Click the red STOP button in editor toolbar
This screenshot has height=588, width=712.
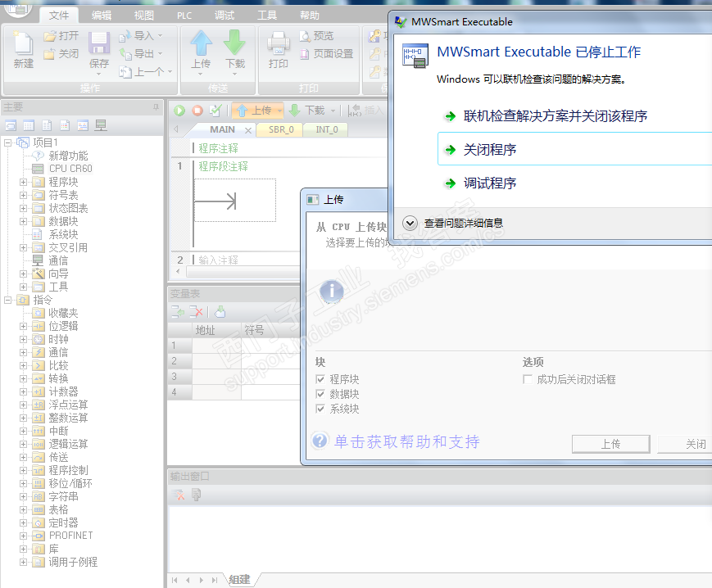[197, 111]
